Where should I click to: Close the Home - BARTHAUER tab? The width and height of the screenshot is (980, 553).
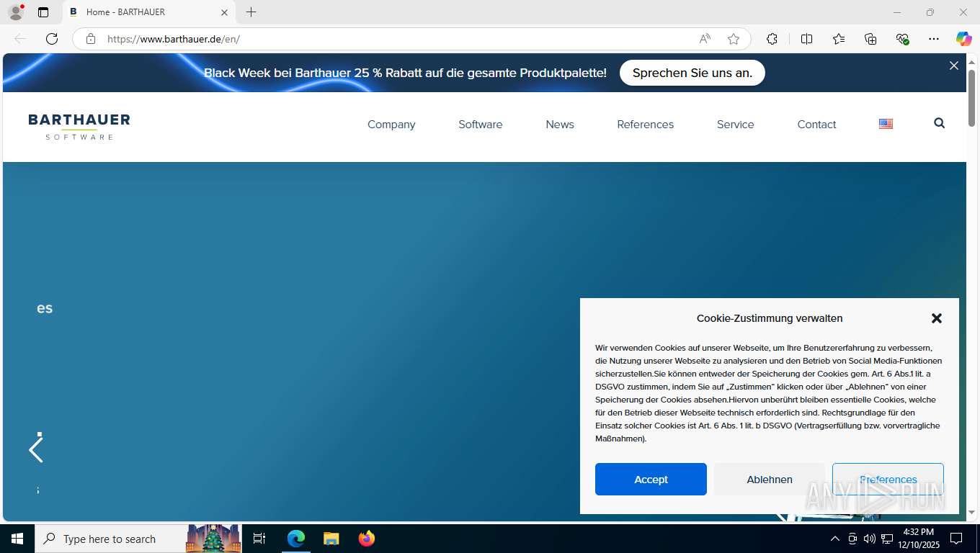[224, 12]
